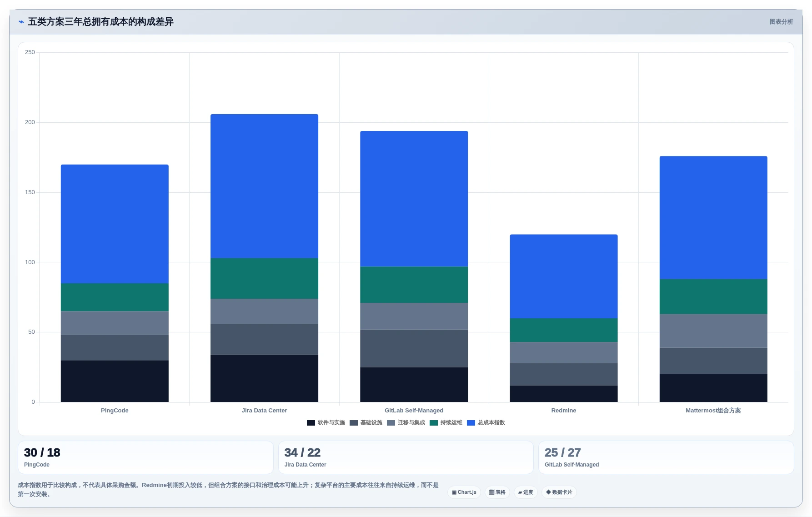Screen dimensions: 812x517
Task: Toggle the 软件与实施 legend item
Action: pyautogui.click(x=326, y=423)
